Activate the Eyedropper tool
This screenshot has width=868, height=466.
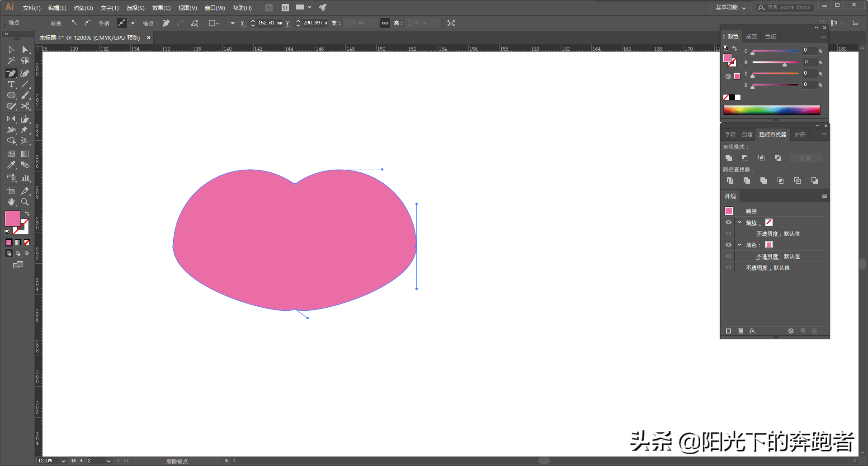click(x=11, y=165)
